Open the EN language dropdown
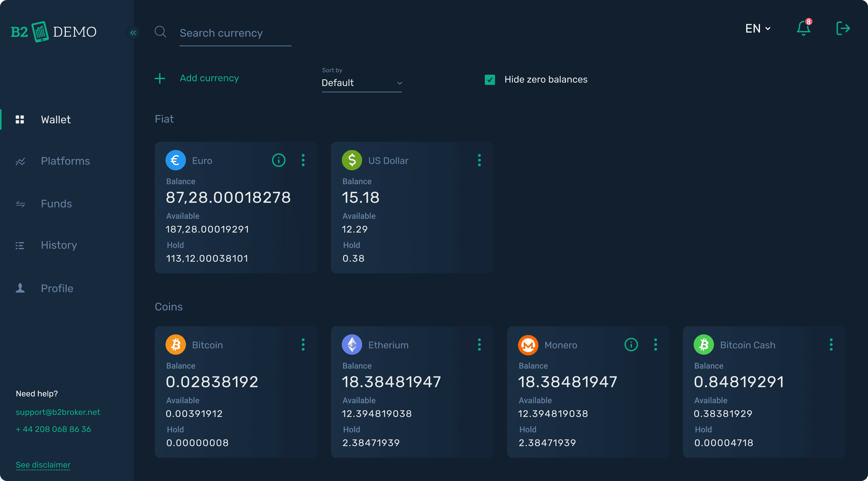Image resolution: width=868 pixels, height=481 pixels. (x=758, y=28)
